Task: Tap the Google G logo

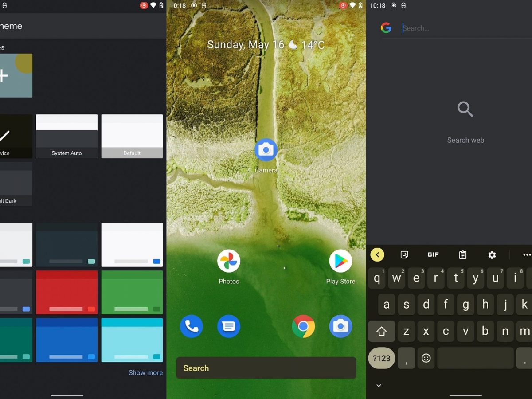Action: 386,28
